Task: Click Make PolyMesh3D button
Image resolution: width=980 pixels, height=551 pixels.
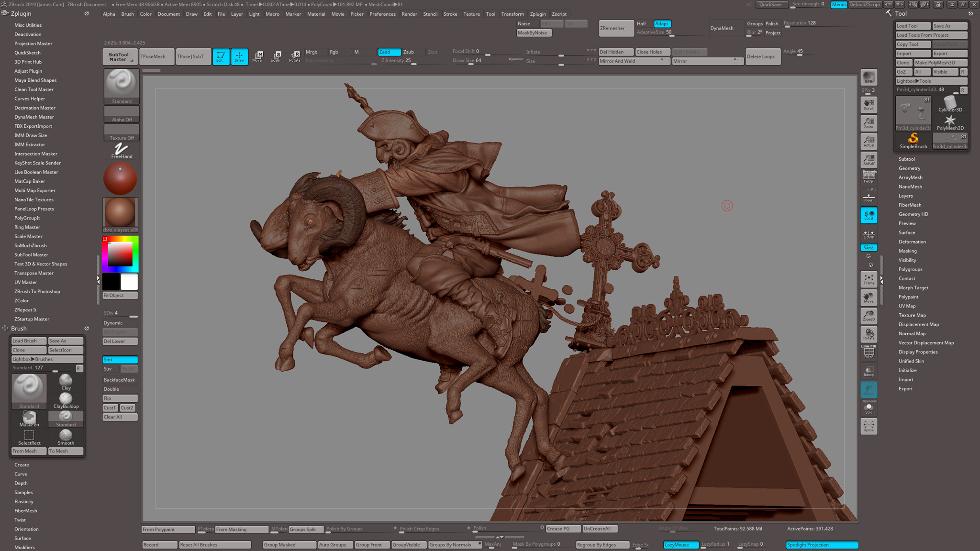Action: 940,63
